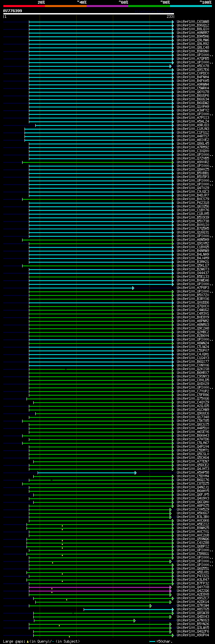Screen dimensions: 215x644
Task: Open the UniRef100_A4R510 hit
Action: pyautogui.click(x=193, y=428)
